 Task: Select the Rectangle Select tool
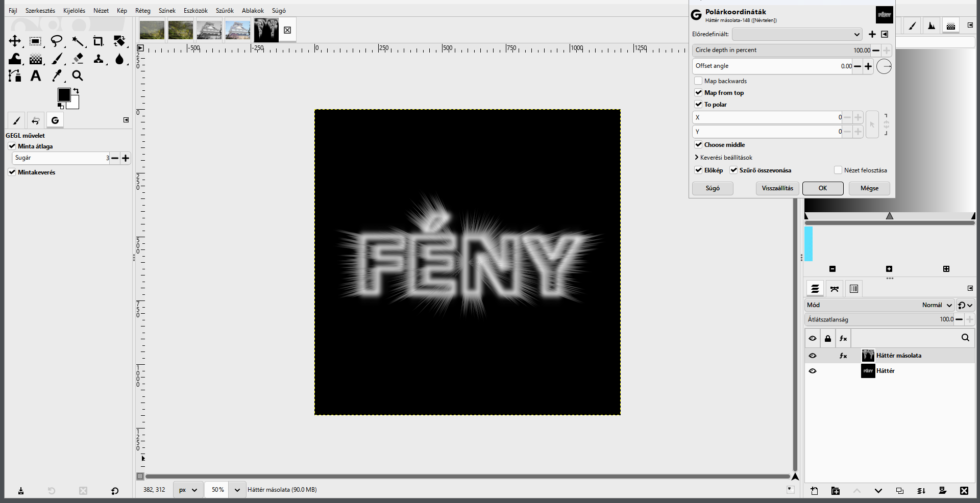(36, 41)
